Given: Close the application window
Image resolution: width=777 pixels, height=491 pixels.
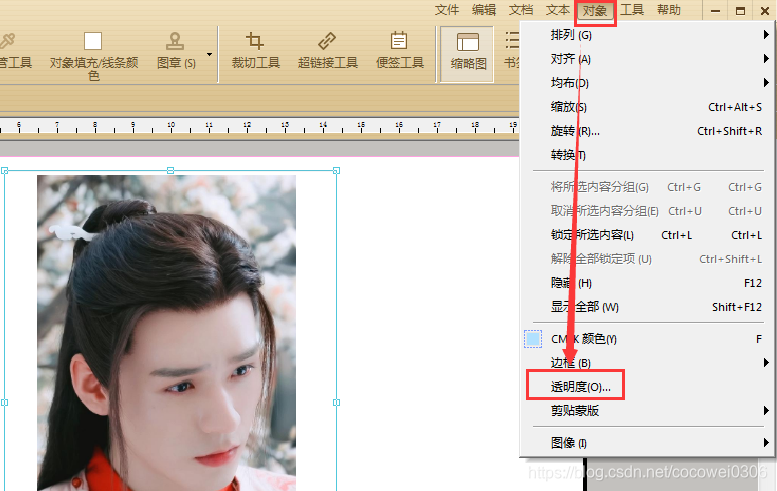Looking at the screenshot, I should point(765,10).
